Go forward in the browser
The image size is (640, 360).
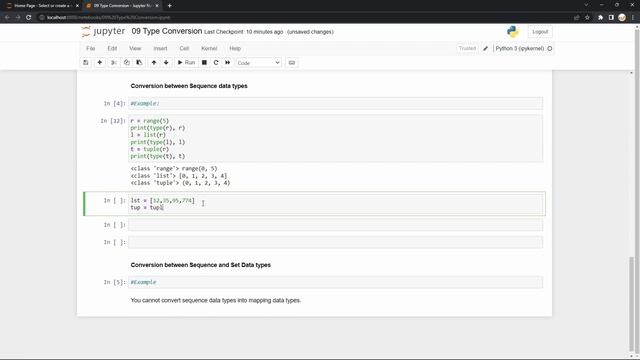coord(18,18)
